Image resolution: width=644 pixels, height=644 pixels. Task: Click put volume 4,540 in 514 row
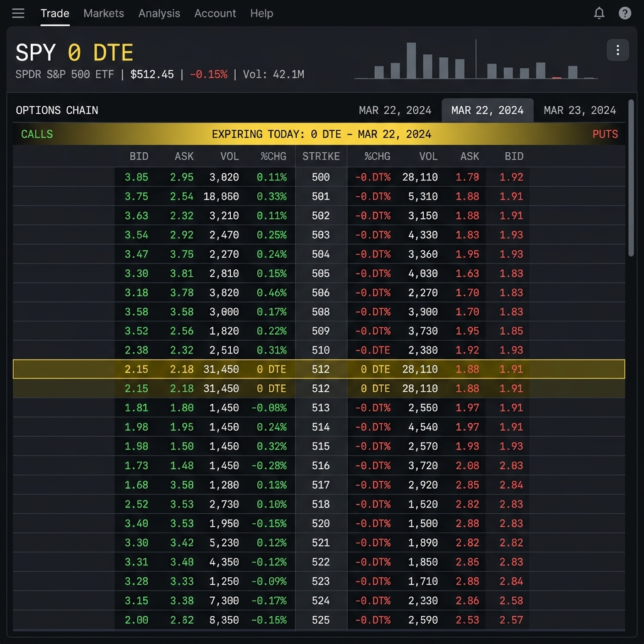pyautogui.click(x=423, y=427)
